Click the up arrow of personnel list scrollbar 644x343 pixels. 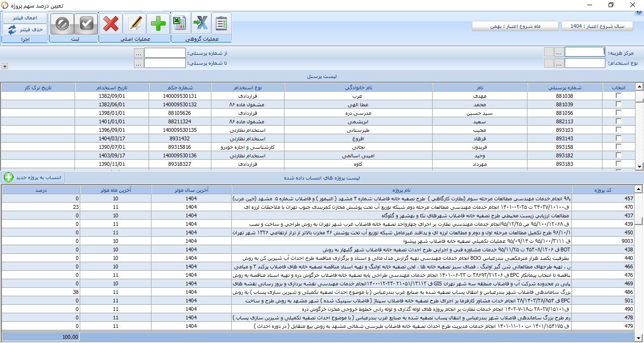[639, 86]
